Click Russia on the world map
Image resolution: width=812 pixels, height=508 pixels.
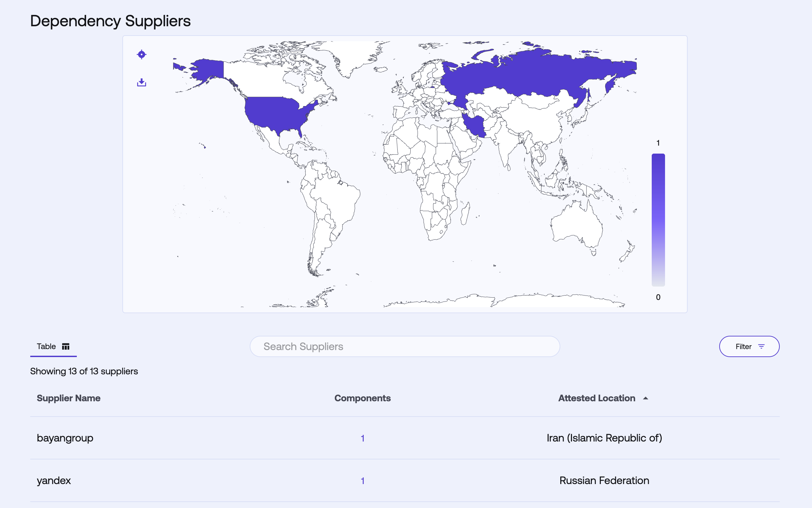[538, 74]
